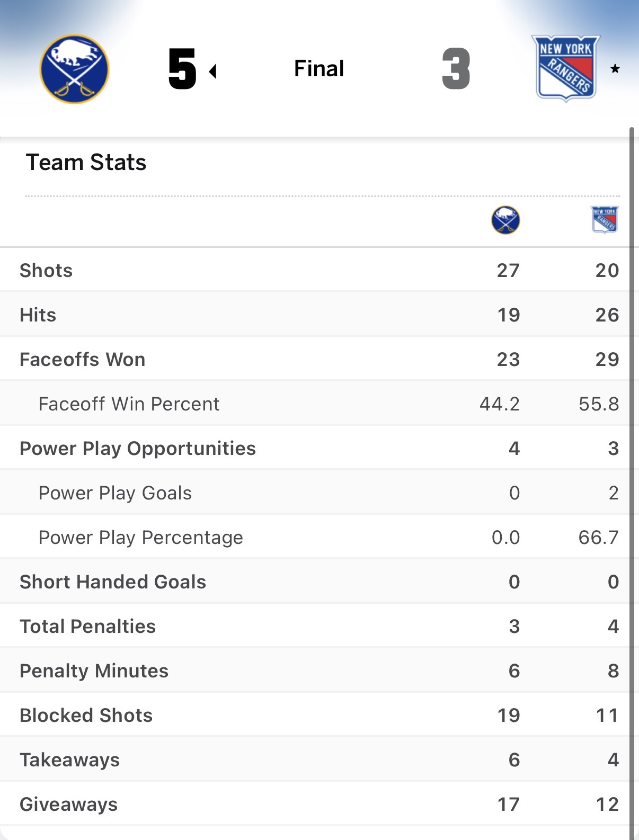Click the winner arrow beside score 5
The image size is (639, 840).
[213, 71]
